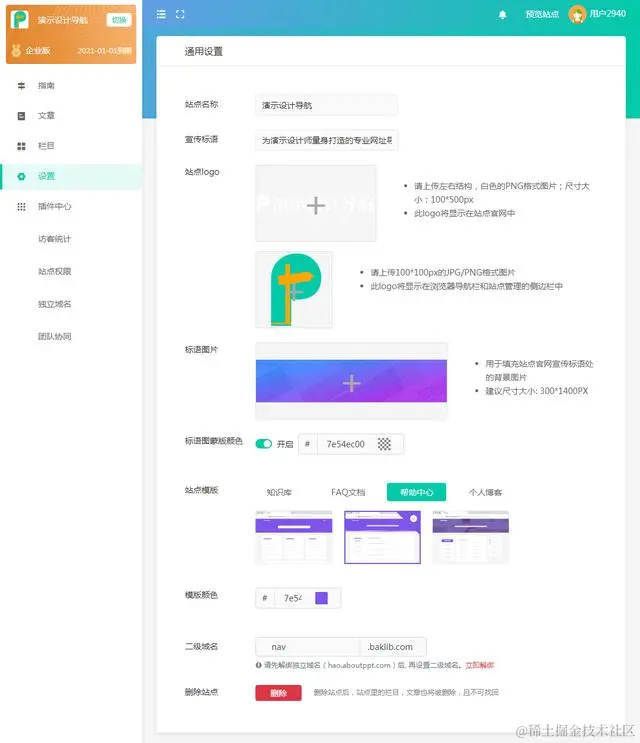Select the 帮助中心 template tab
640x743 pixels.
click(416, 492)
